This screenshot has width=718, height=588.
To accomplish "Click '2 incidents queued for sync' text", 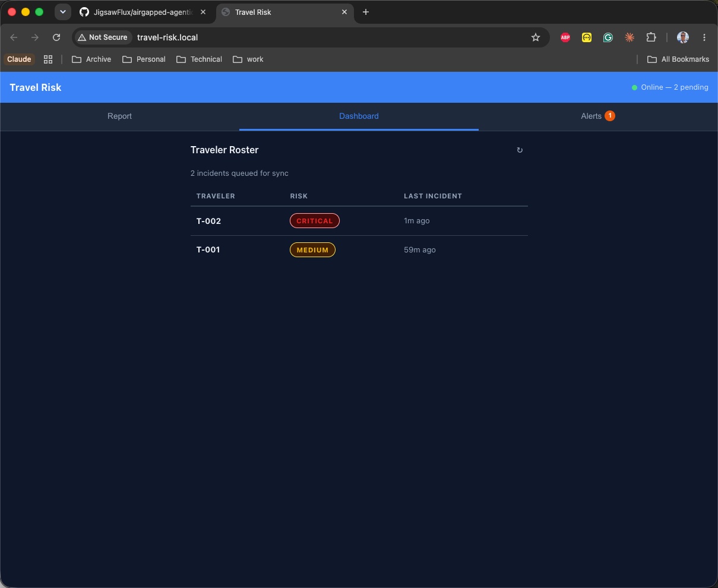I will pyautogui.click(x=239, y=173).
